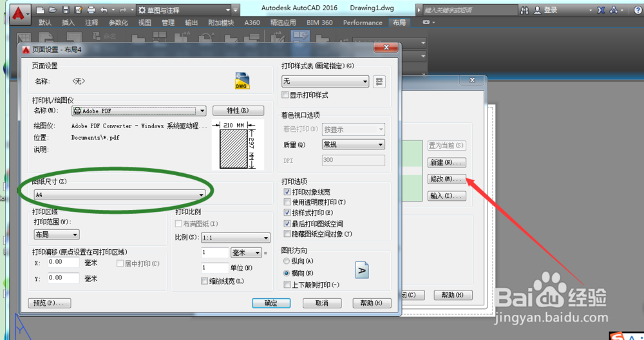Screen dimensions: 644x340
Task: Click the Open folder icon in quick access toolbar
Action: tap(53, 10)
